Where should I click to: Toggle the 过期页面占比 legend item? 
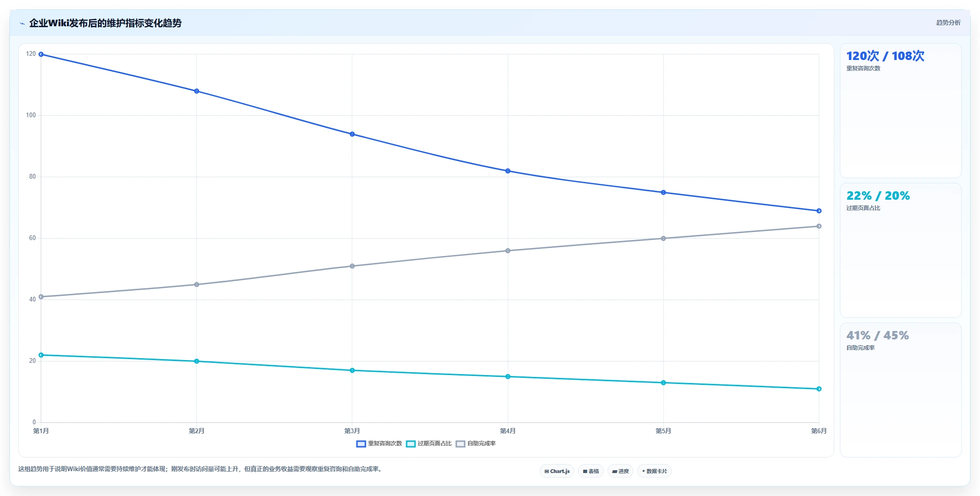pyautogui.click(x=429, y=443)
